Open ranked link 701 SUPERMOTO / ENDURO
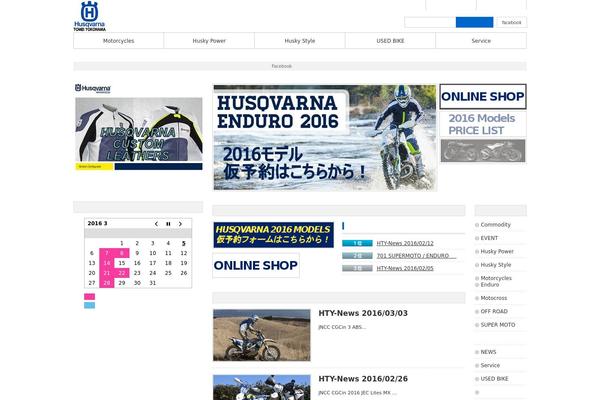The width and height of the screenshot is (600, 400). (x=416, y=256)
